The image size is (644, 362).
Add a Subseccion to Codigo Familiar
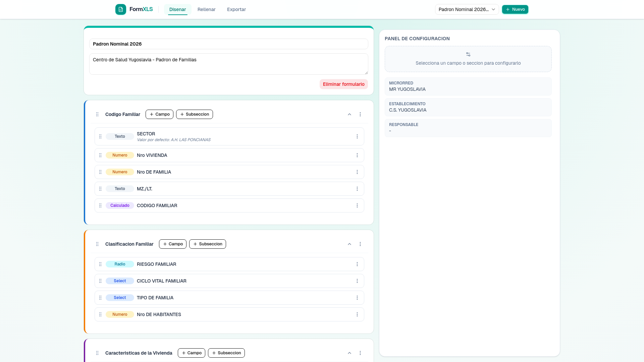coord(195,114)
